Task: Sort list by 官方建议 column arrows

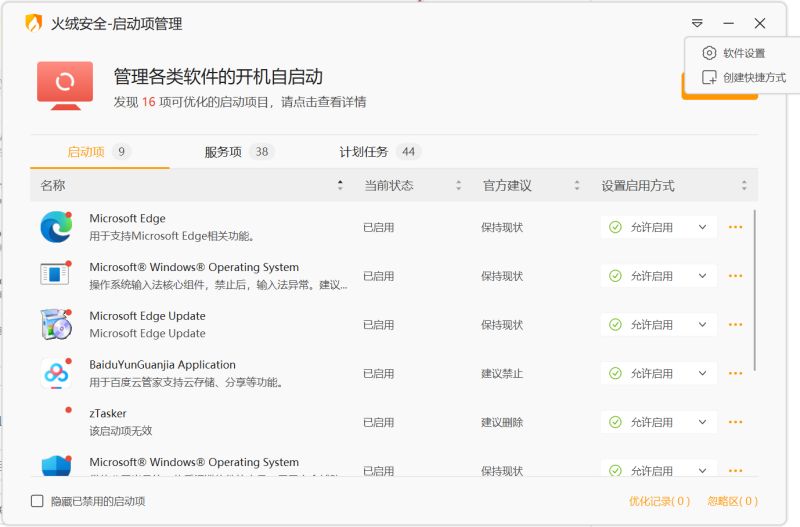Action: click(x=577, y=185)
